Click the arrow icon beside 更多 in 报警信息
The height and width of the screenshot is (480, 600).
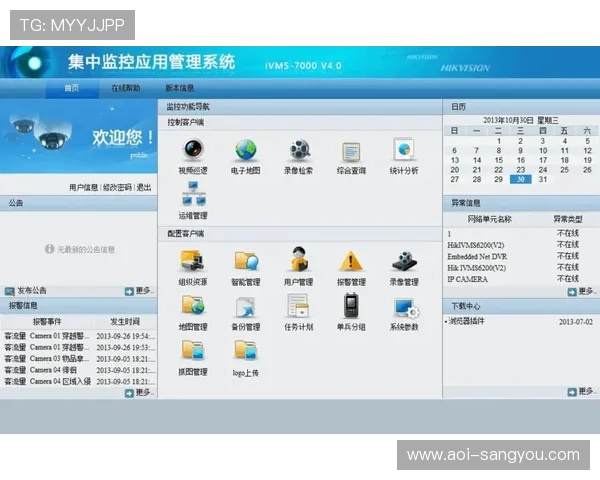click(x=129, y=393)
